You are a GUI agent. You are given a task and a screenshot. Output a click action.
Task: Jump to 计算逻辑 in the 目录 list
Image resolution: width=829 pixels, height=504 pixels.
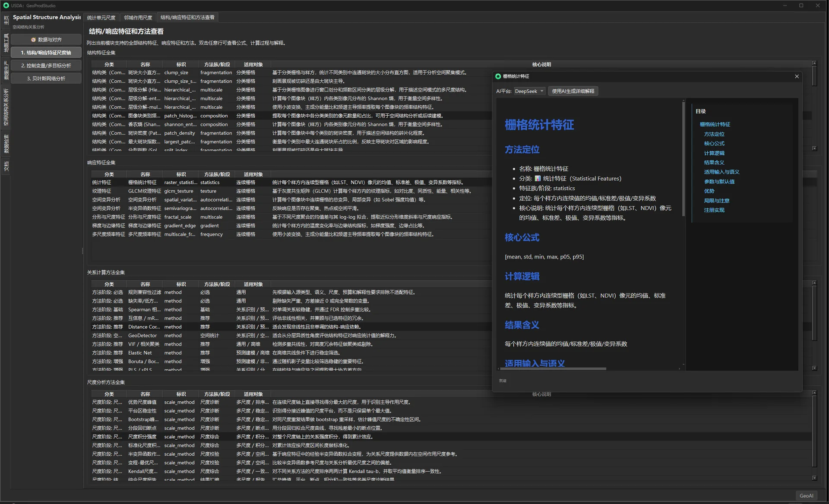[x=714, y=153]
